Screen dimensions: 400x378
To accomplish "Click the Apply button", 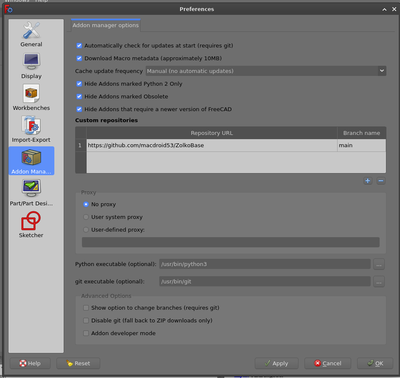I will pyautogui.click(x=277, y=363).
